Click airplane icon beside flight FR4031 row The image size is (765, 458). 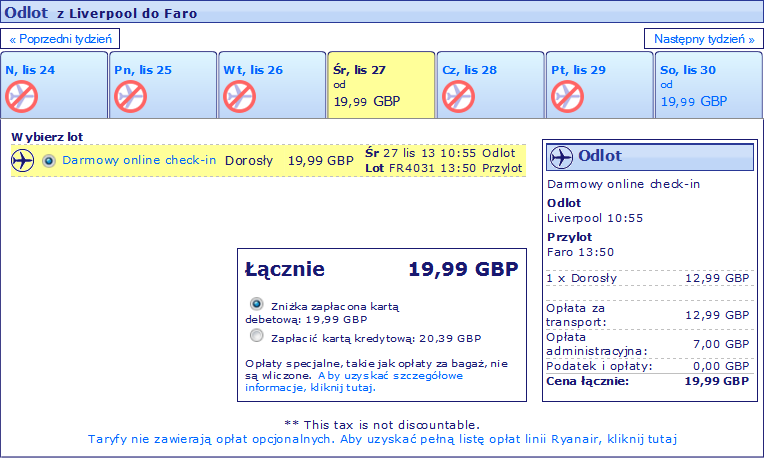click(22, 160)
